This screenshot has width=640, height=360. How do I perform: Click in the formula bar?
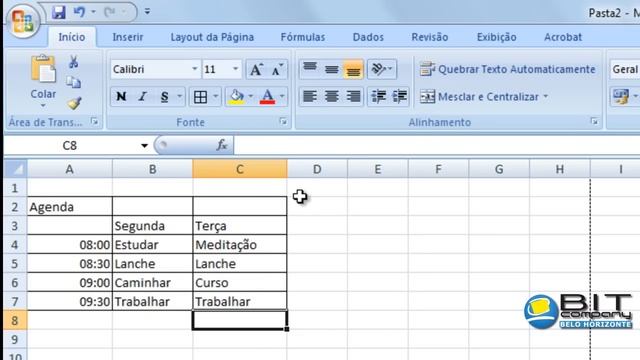click(437, 146)
